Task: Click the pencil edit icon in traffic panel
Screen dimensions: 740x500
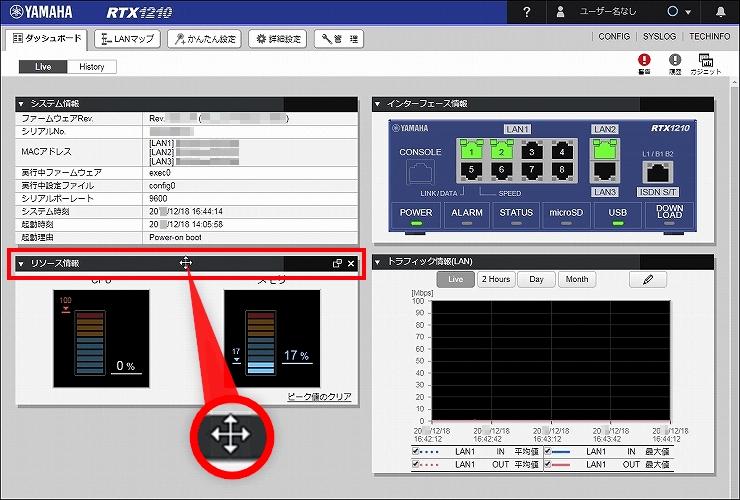Action: [648, 280]
